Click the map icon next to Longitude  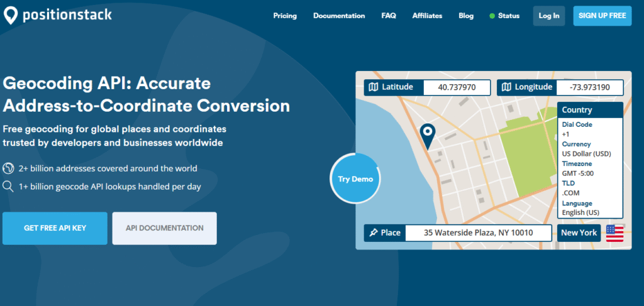pyautogui.click(x=507, y=87)
